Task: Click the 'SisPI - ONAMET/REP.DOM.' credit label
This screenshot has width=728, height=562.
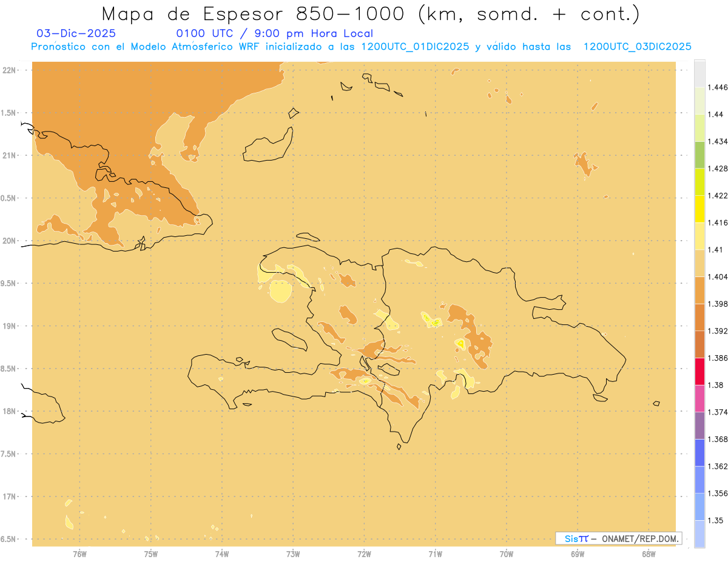Action: tap(619, 538)
